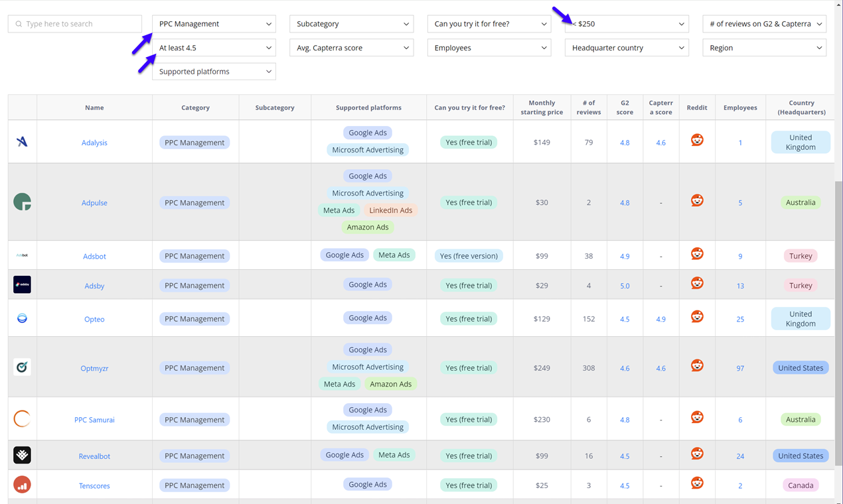Open the Revealbot name link
The image size is (843, 504).
[x=94, y=456]
